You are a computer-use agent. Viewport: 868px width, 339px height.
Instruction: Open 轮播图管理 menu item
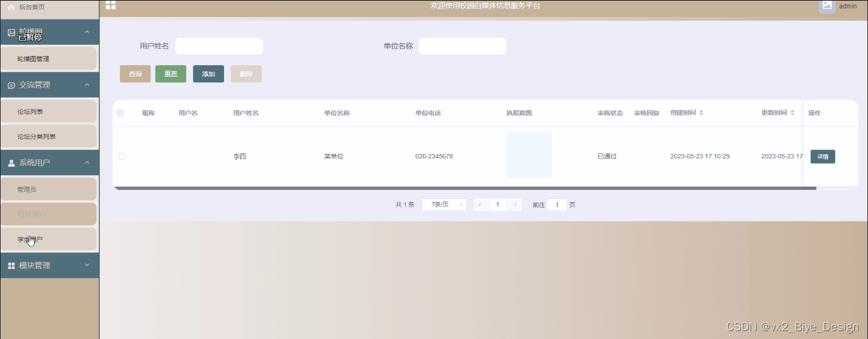(x=49, y=59)
